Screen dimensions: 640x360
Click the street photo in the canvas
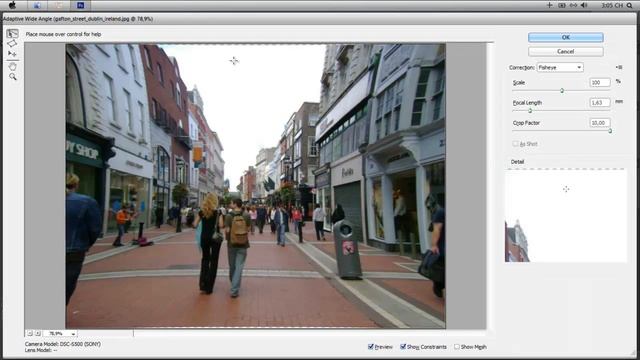(256, 186)
